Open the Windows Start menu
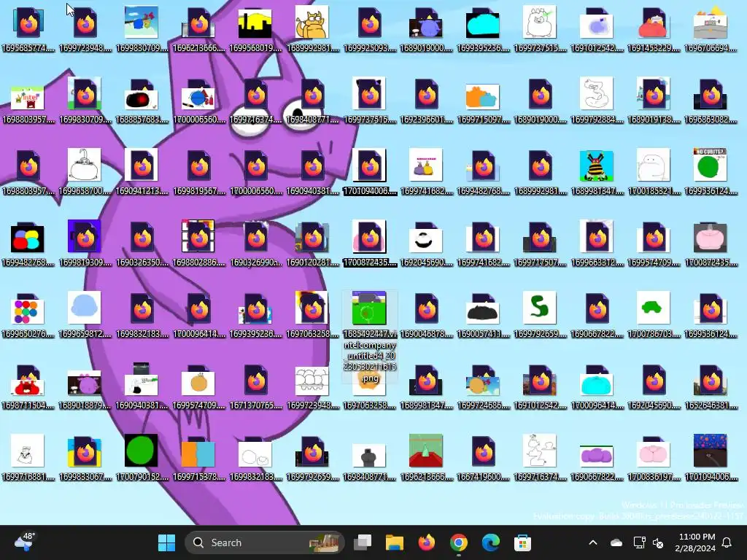 coord(167,542)
